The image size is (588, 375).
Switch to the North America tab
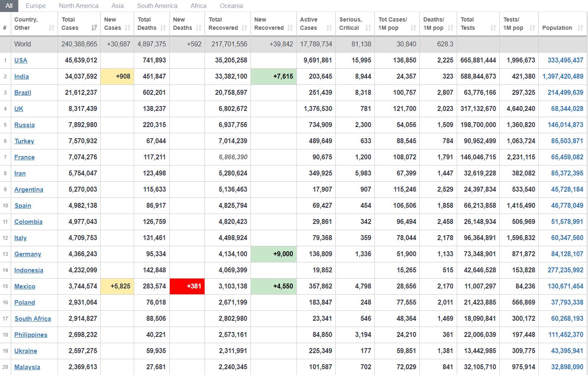click(79, 6)
